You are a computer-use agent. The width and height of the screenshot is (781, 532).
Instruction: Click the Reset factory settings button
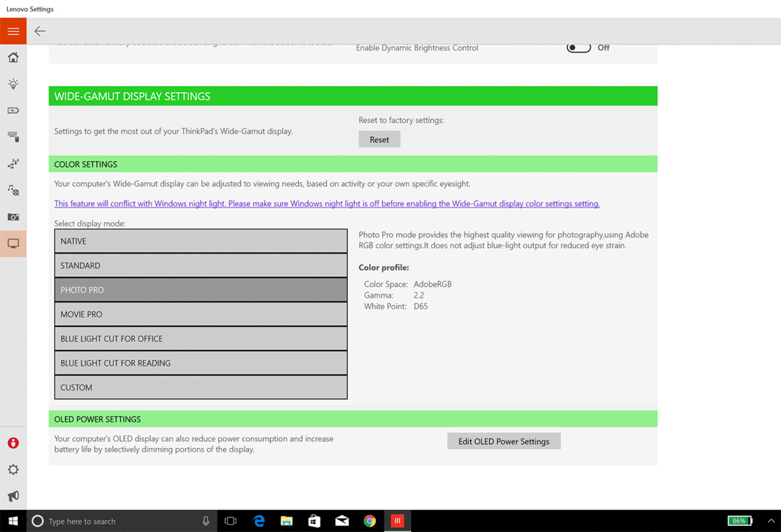379,140
